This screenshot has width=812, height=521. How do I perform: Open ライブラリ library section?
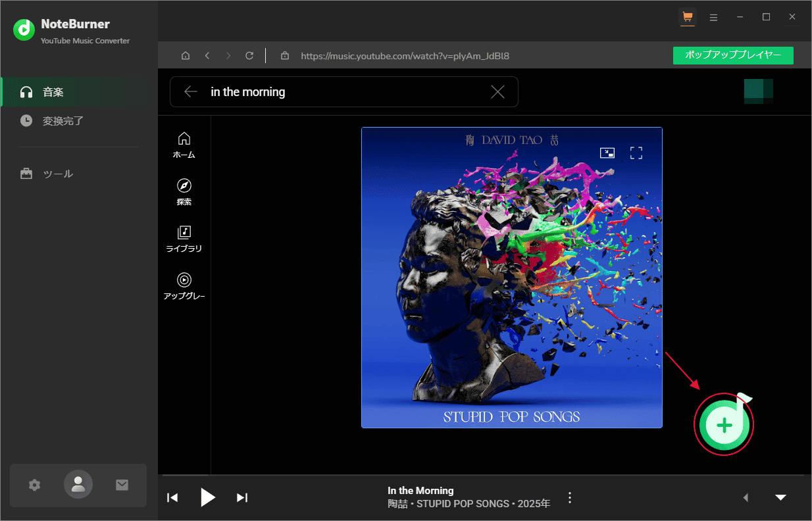click(184, 239)
